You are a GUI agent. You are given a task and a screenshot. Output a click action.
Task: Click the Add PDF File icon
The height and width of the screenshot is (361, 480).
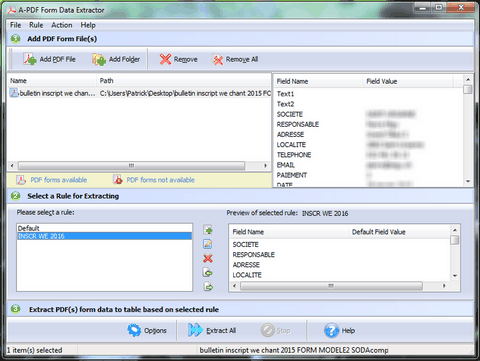[30, 59]
